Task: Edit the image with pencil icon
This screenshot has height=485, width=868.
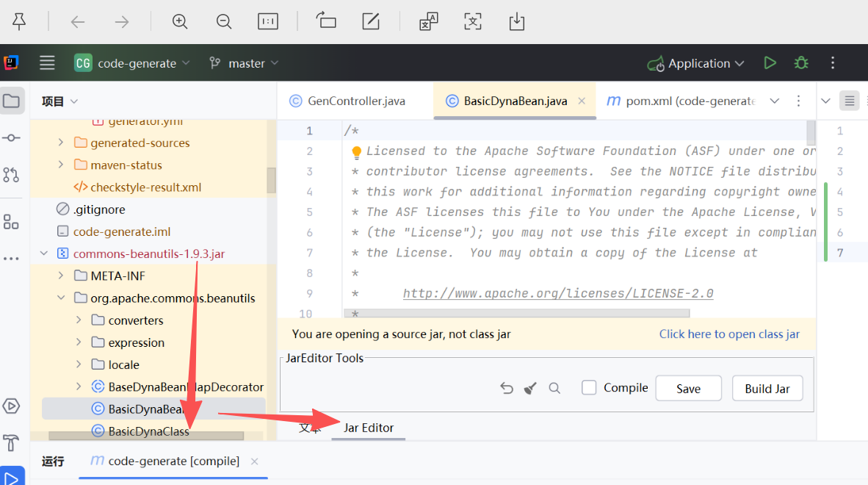Action: click(x=371, y=21)
